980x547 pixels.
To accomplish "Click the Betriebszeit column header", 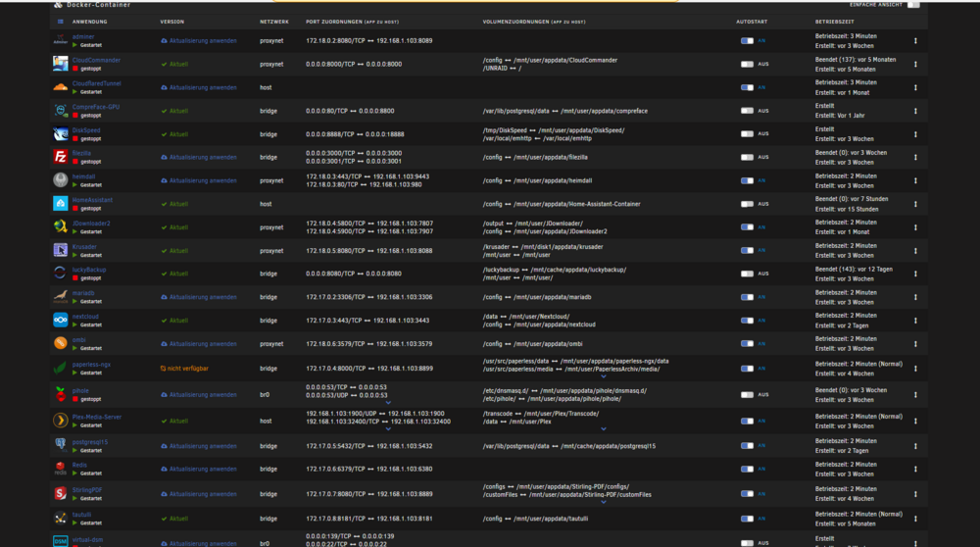I will tap(834, 22).
